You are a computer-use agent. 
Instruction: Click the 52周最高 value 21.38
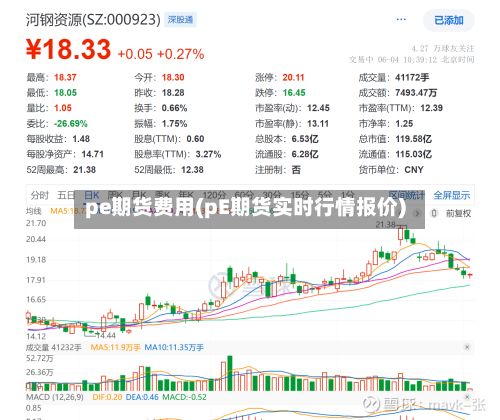[85, 170]
